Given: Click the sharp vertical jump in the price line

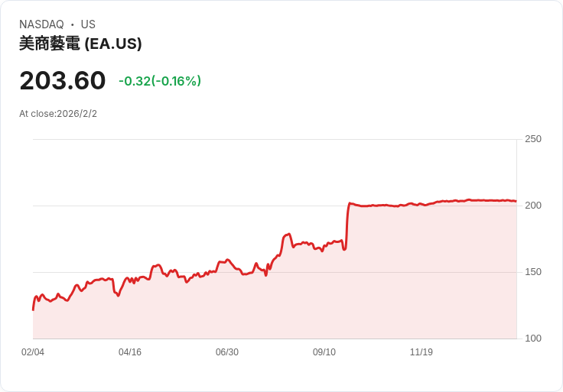Looking at the screenshot, I should pos(347,225).
